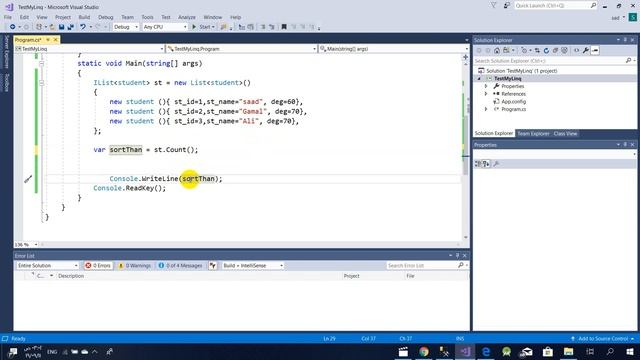Open the Entire Solution scope dropdown
640x360 pixels.
click(47, 265)
